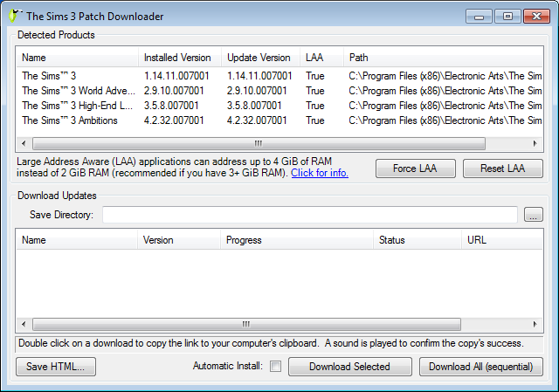Sort by Update Version column header
The height and width of the screenshot is (392, 559).
[260, 58]
